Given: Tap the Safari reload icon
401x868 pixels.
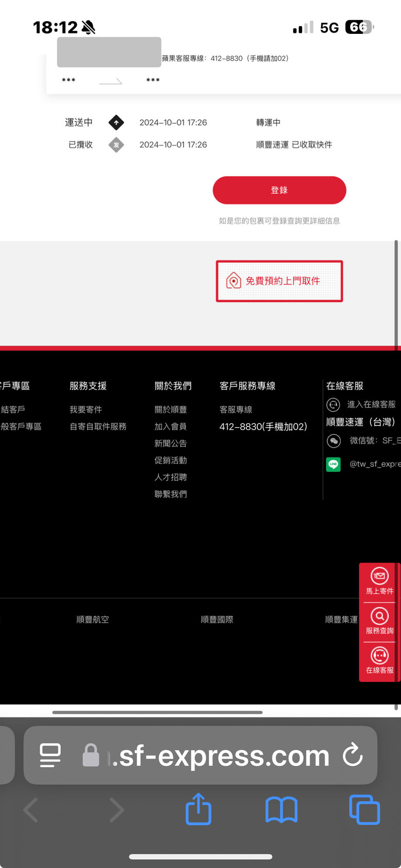Looking at the screenshot, I should pyautogui.click(x=353, y=755).
